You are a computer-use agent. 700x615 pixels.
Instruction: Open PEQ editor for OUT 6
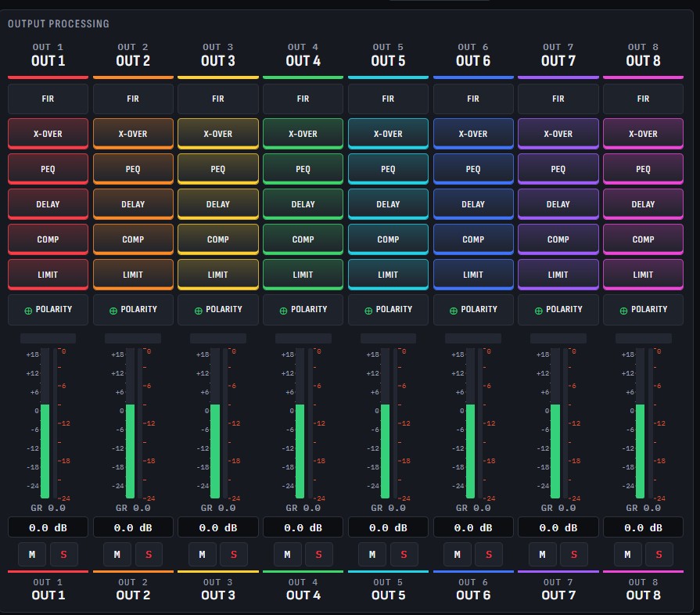[473, 169]
